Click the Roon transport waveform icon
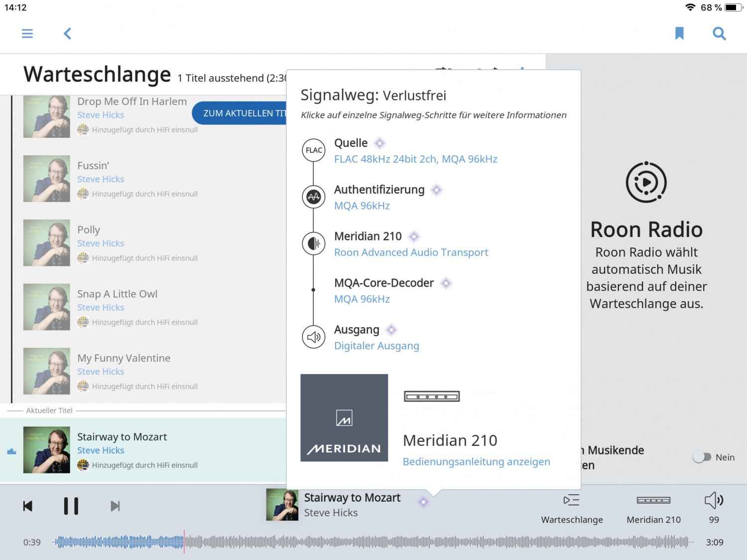Viewport: 747px width, 560px height. [x=314, y=243]
